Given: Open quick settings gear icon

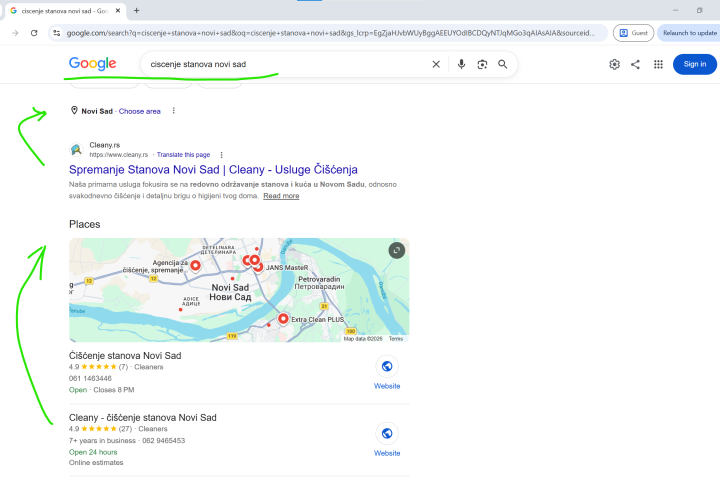Looking at the screenshot, I should [x=614, y=64].
